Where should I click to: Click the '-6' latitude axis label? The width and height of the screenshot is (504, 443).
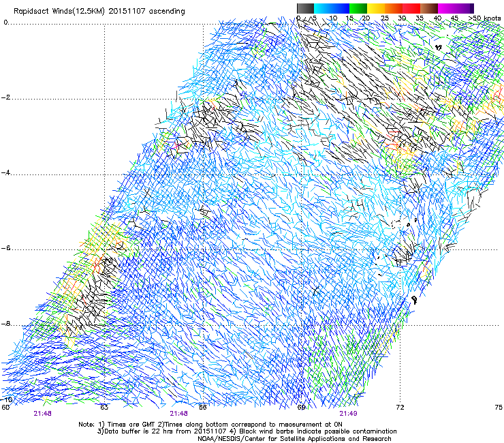[x=5, y=248]
